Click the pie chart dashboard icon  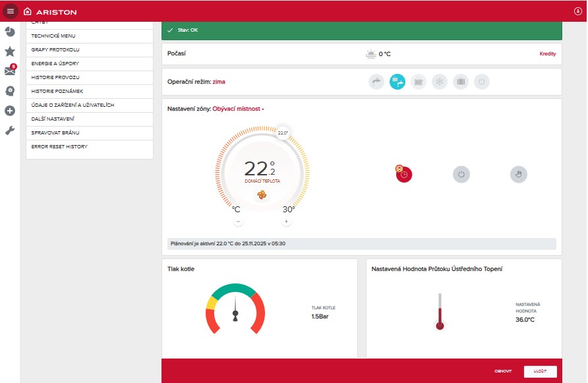pos(10,32)
